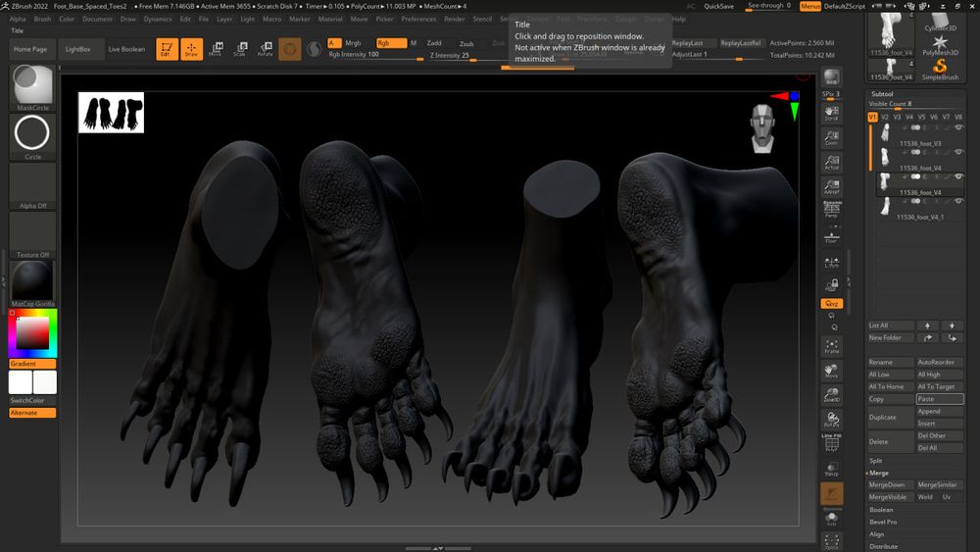Select the V2 visibility set tab

pos(884,117)
